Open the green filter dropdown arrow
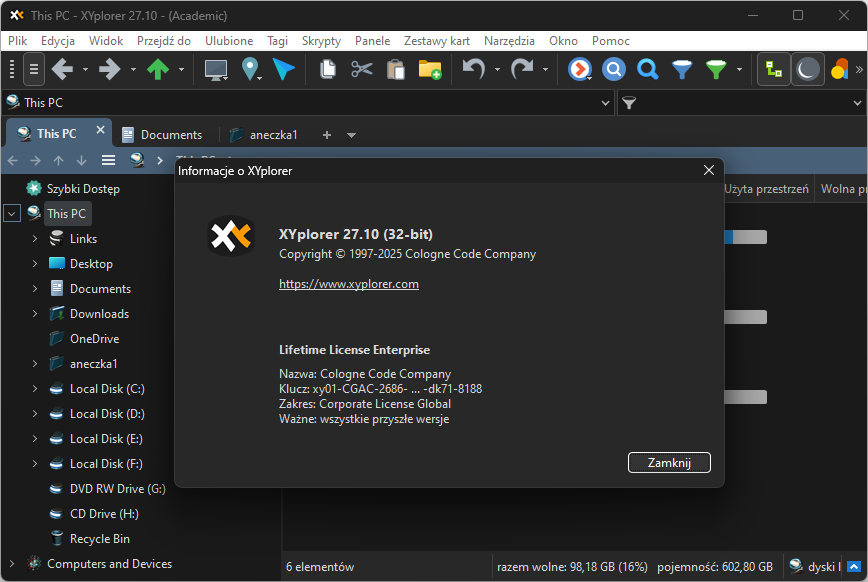The image size is (868, 582). point(739,70)
